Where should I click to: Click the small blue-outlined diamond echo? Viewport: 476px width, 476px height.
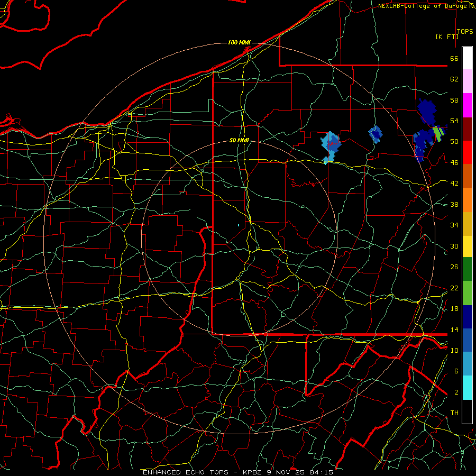(376, 134)
